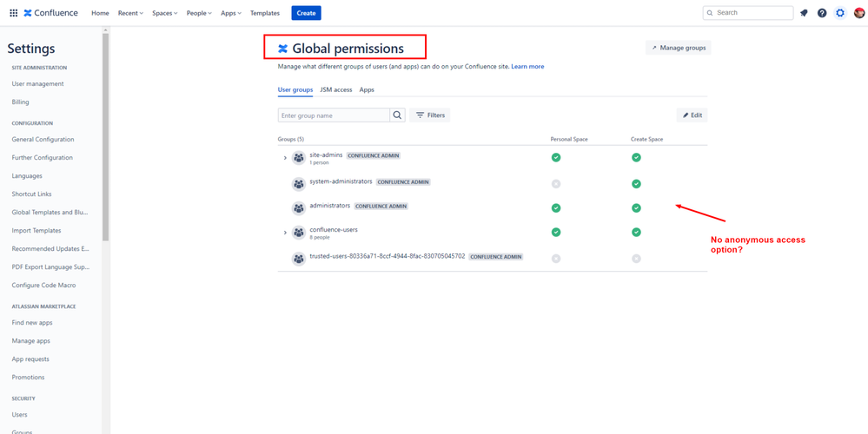Toggle Personal Space check for site-admins
Image resolution: width=868 pixels, height=434 pixels.
pyautogui.click(x=556, y=158)
